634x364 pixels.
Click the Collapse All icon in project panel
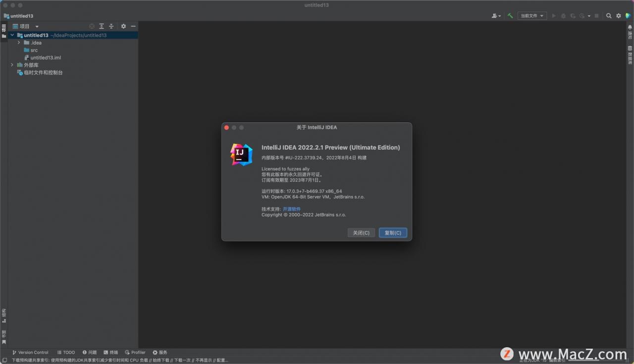coord(111,26)
